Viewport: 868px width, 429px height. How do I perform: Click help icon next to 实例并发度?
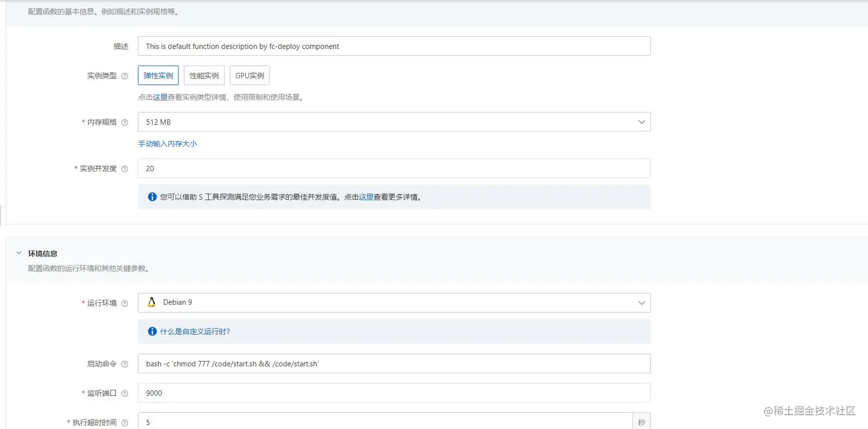125,169
